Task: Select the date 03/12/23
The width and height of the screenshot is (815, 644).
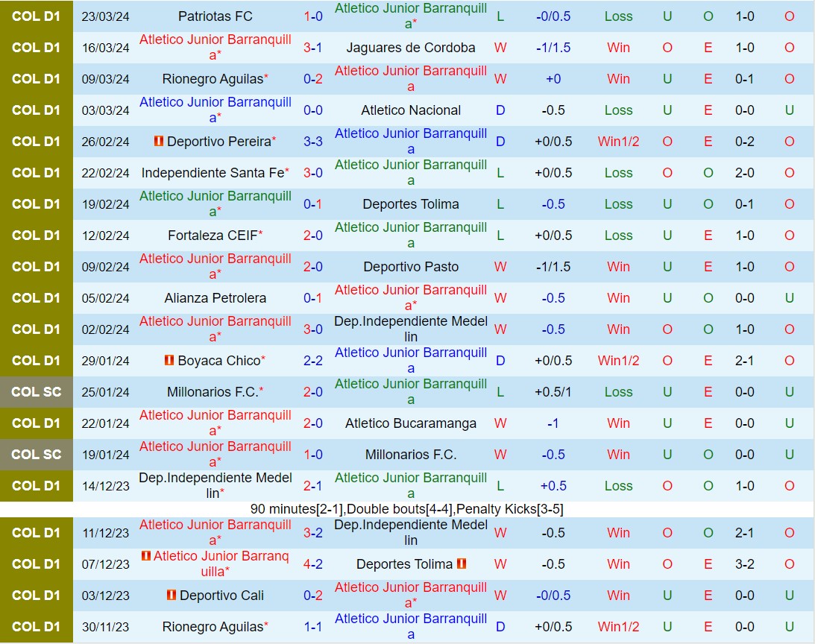Action: tap(106, 595)
